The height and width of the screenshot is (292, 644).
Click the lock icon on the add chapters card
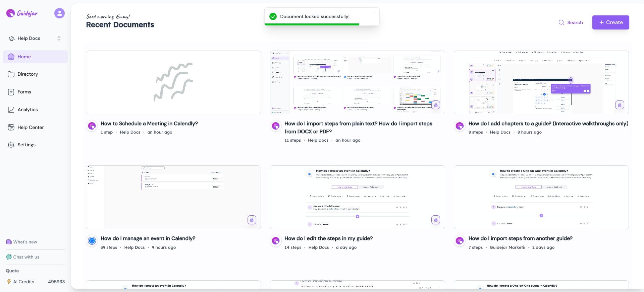pos(620,105)
